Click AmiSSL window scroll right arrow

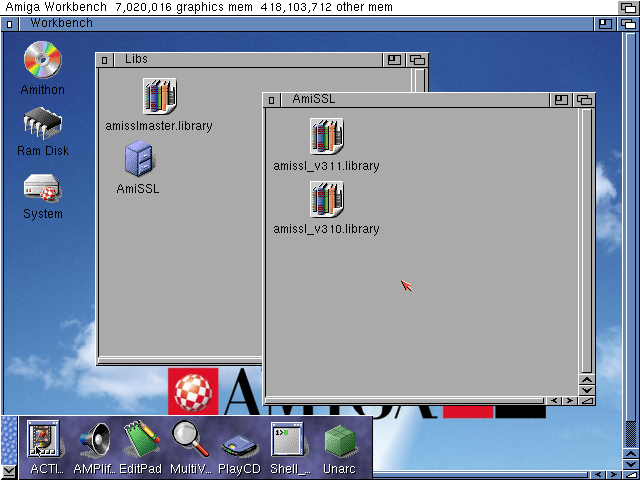tap(569, 401)
